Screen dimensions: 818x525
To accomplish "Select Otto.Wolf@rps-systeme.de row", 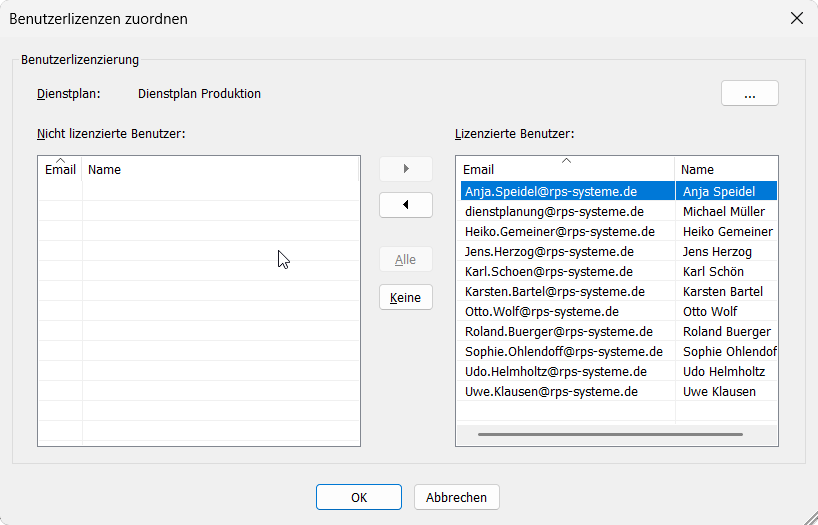I will click(618, 312).
